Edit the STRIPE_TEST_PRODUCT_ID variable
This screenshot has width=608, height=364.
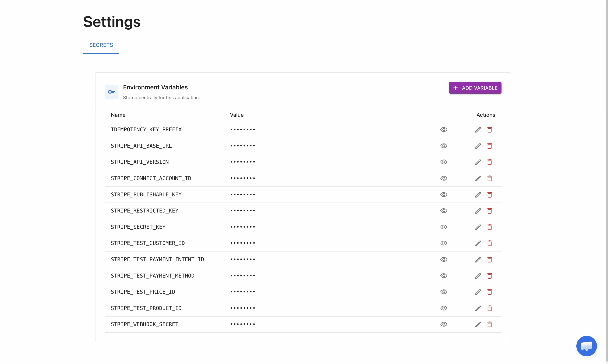(478, 308)
